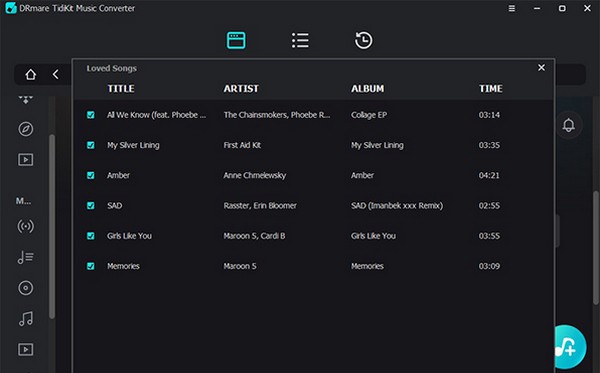Go to Tidal home page icon
This screenshot has height=373, width=600.
point(31,74)
